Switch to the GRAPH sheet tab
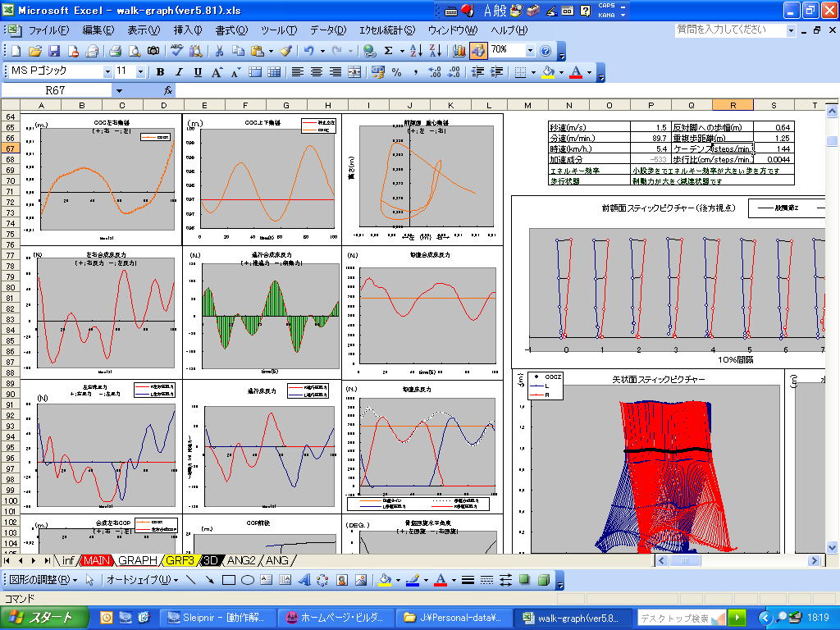This screenshot has height=630, width=840. click(x=138, y=560)
